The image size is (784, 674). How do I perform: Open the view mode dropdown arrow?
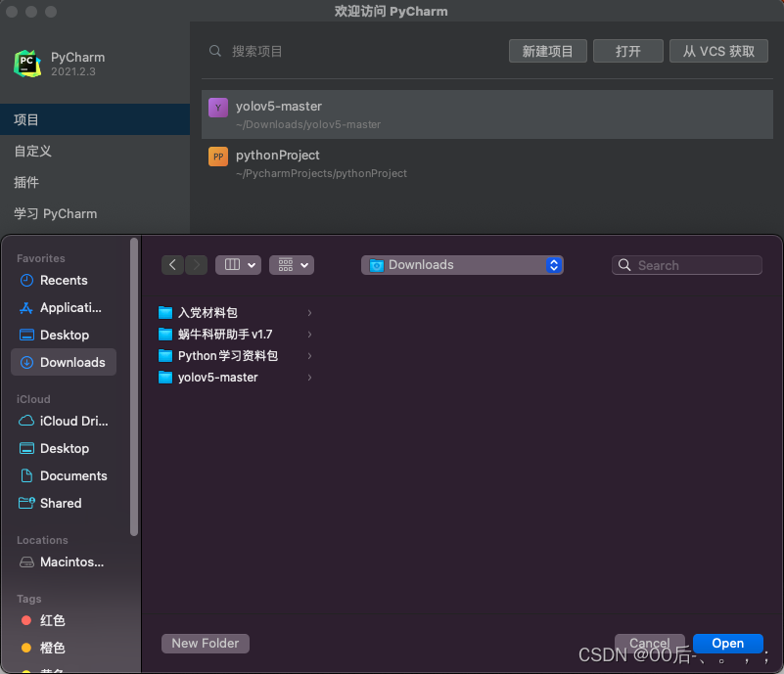[x=252, y=265]
